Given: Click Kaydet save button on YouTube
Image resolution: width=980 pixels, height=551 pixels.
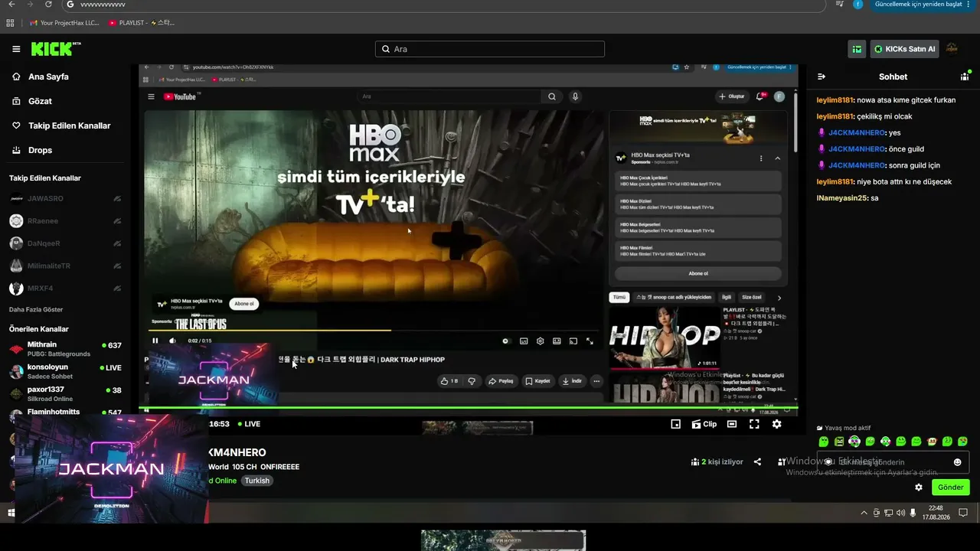Looking at the screenshot, I should (x=537, y=380).
